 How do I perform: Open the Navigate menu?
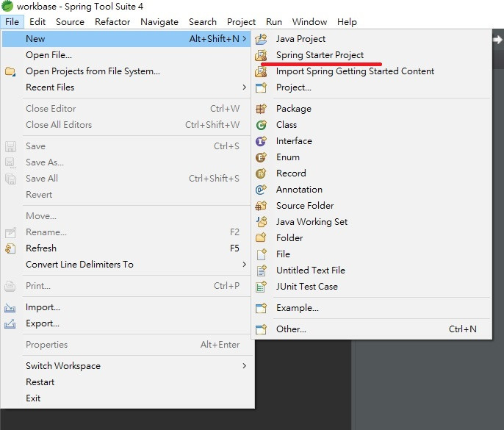159,22
